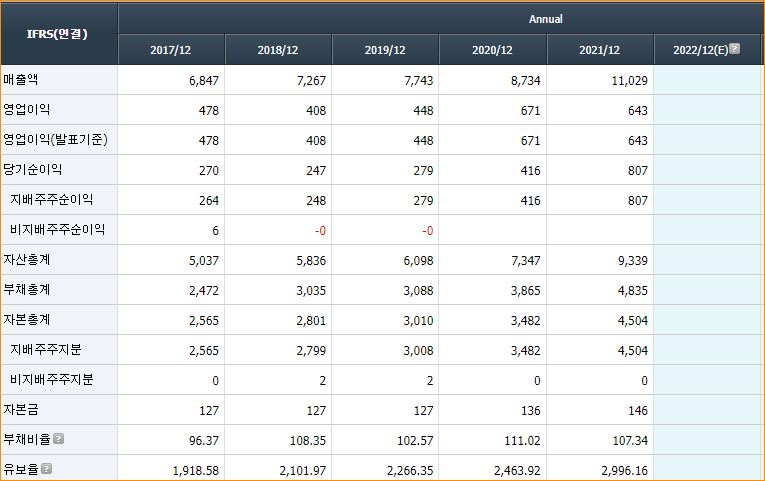Select the 2017/12 column header
The width and height of the screenshot is (765, 481).
click(170, 50)
